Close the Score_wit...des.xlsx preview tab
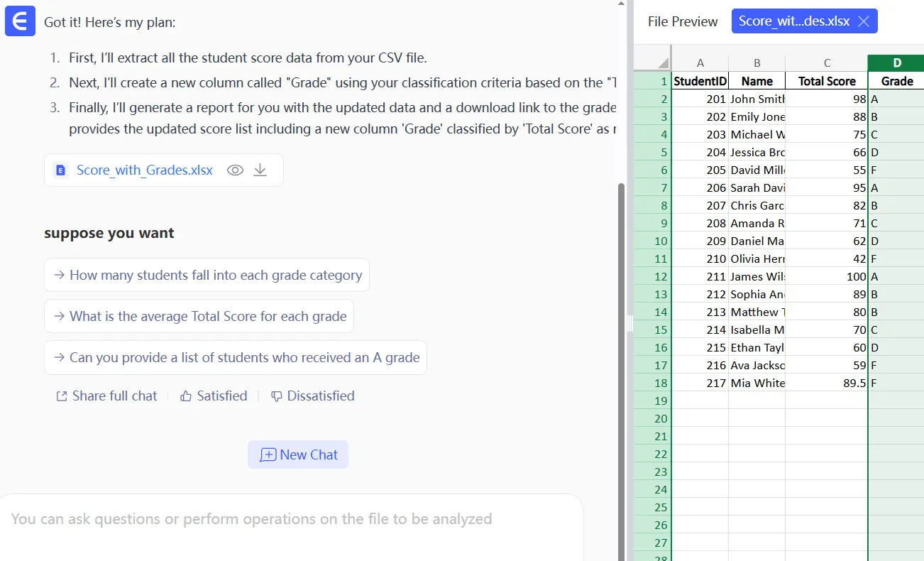The image size is (924, 561). coord(864,21)
